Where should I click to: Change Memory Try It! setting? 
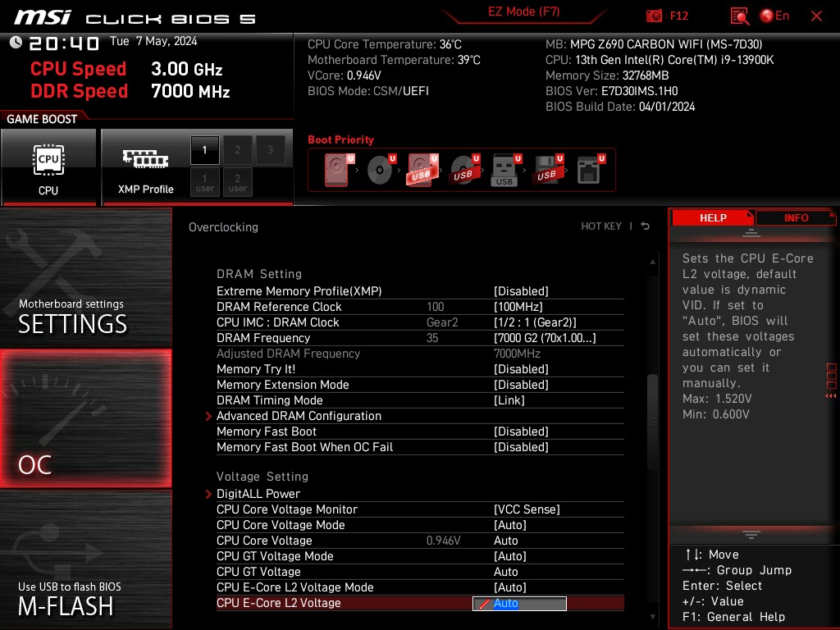(521, 368)
